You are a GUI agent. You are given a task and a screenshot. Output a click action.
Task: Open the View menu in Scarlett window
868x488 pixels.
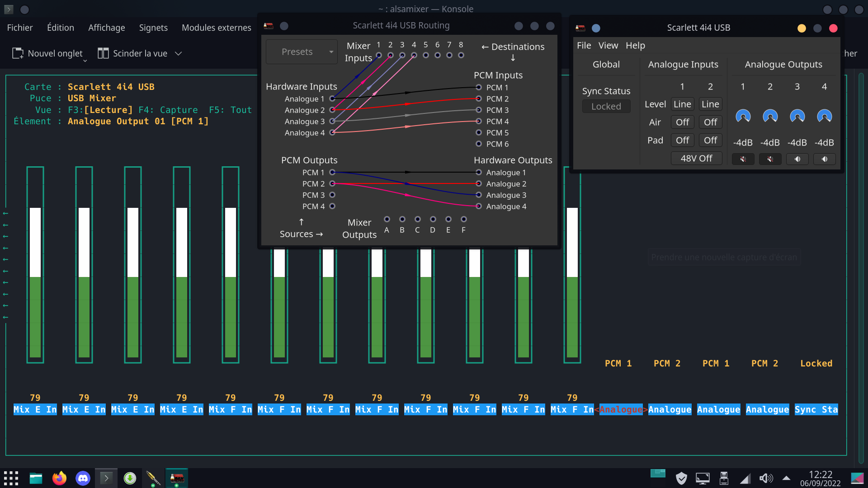608,45
